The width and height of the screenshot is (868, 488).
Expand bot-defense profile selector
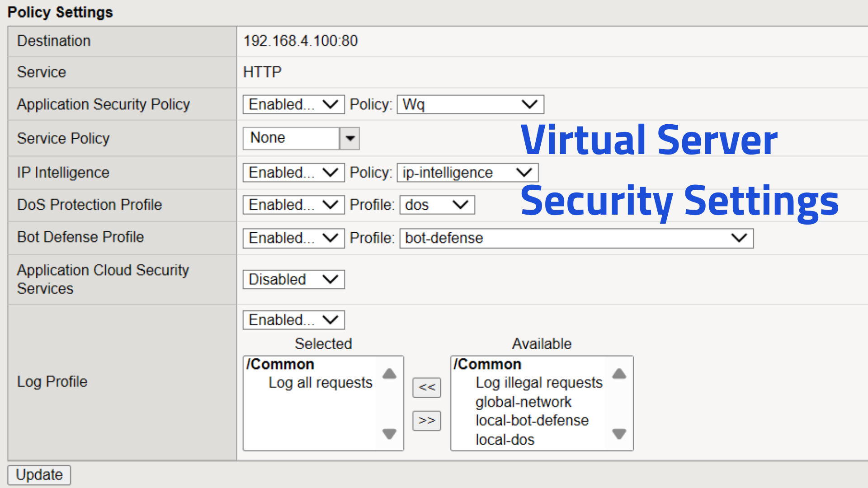(576, 238)
